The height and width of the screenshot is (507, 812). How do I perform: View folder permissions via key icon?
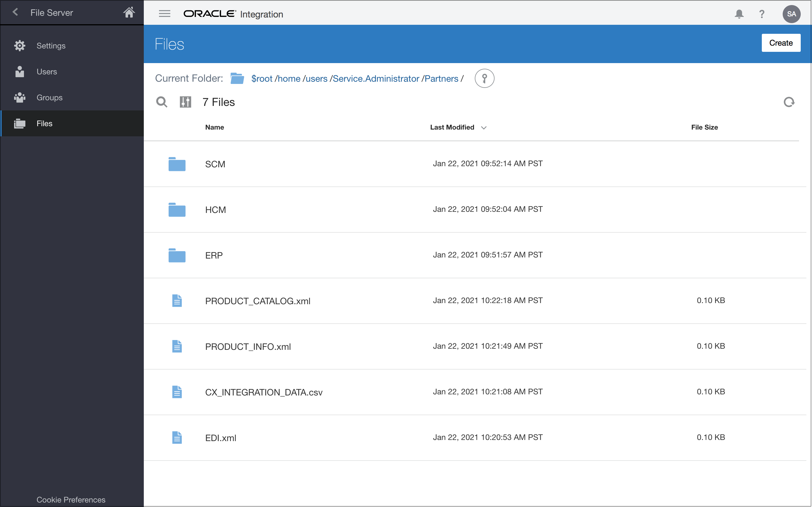[x=484, y=78]
